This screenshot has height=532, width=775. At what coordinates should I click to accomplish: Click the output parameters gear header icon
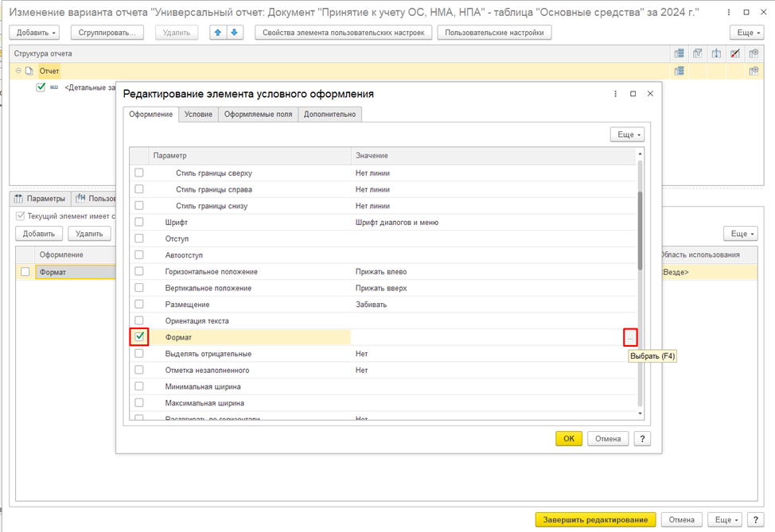coord(754,53)
